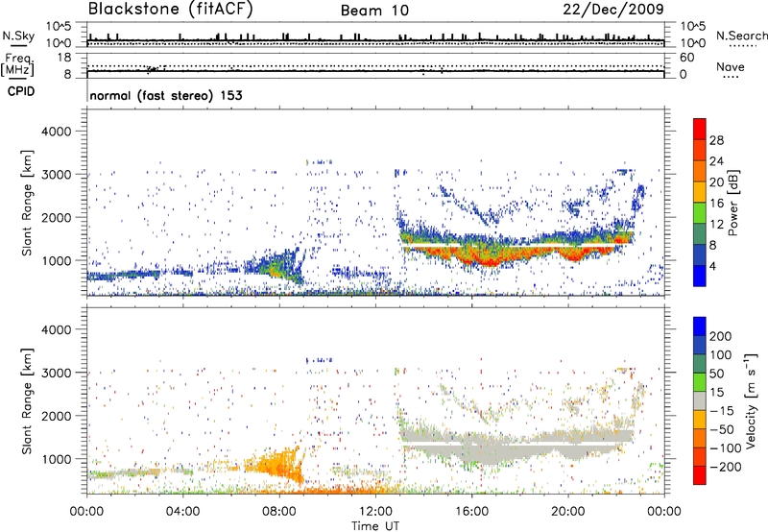The width and height of the screenshot is (768, 532).
Task: Click the date '22/Dec/2009'
Action: coord(613,9)
